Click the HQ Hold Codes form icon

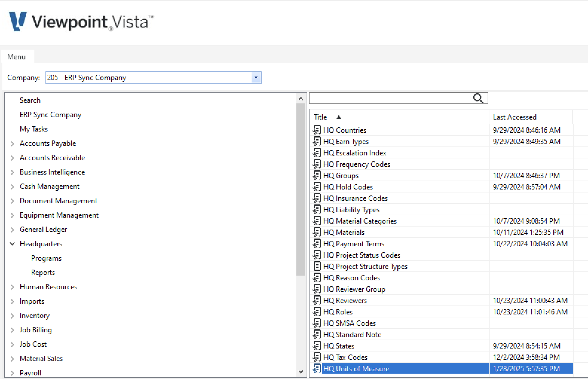(x=317, y=187)
